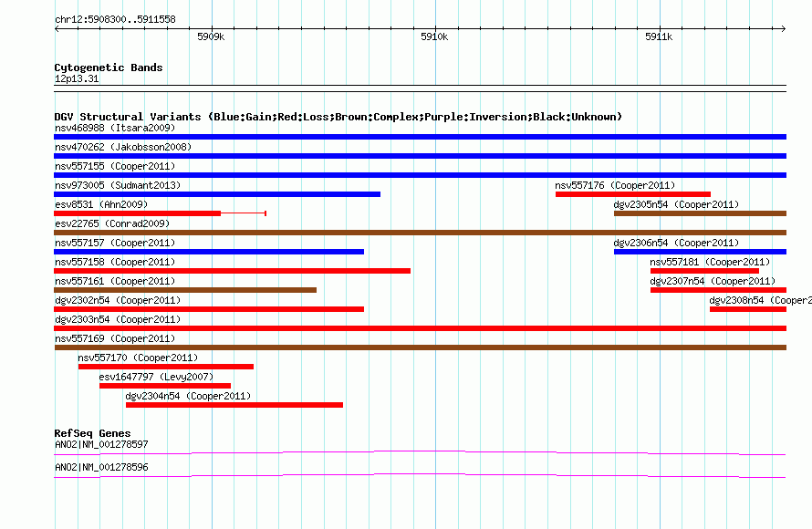The image size is (812, 529).
Task: Click the red dgv2308n54 loss bar
Action: [x=748, y=309]
